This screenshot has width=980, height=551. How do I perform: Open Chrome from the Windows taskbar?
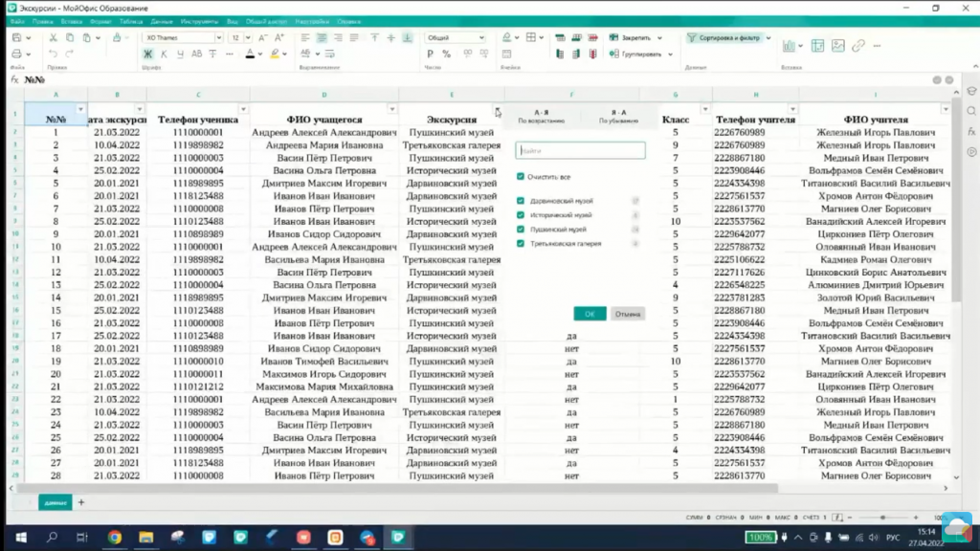115,538
